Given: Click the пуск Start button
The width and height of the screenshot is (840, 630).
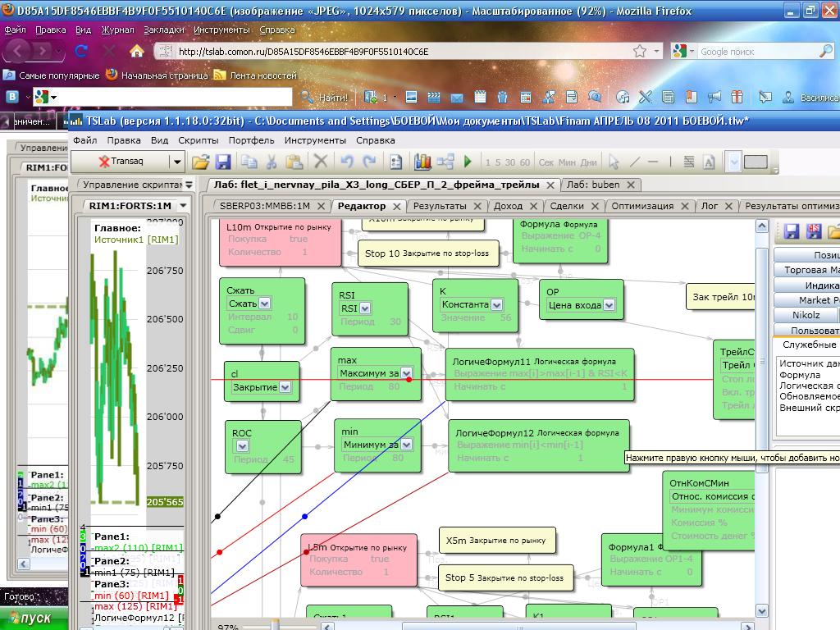Looking at the screenshot, I should [33, 618].
